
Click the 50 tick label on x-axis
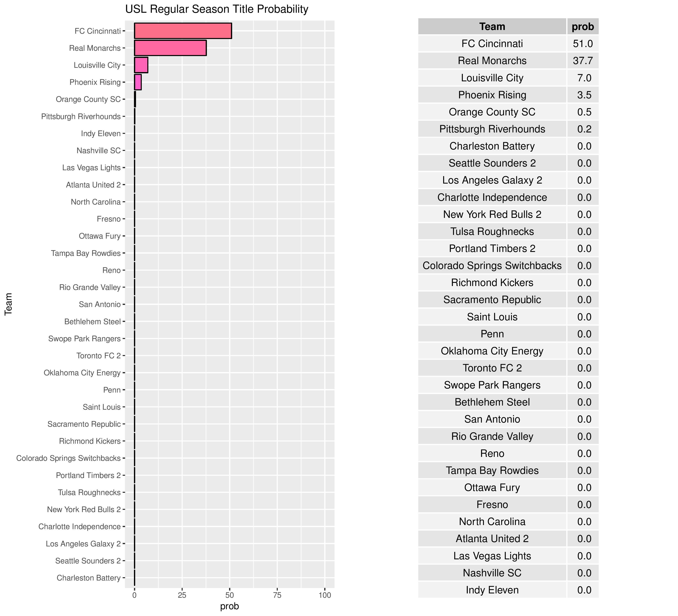coord(229,595)
